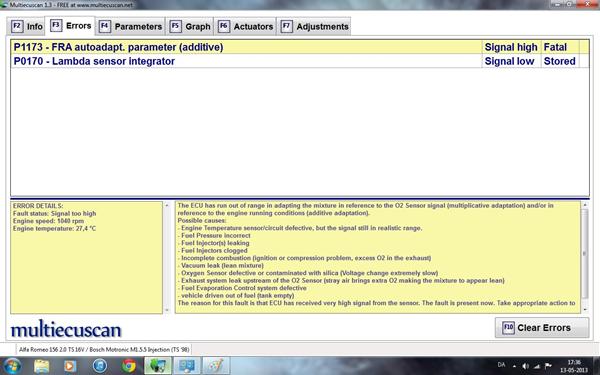Viewport: 600px width, 375px height.
Task: Click the F3 key icon on Errors tab
Action: point(56,25)
